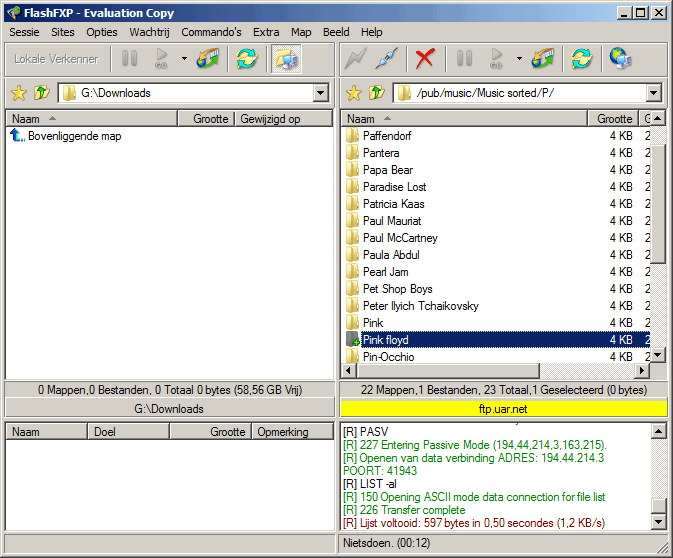Select the Paula Abdul folder
The image size is (673, 558).
391,255
